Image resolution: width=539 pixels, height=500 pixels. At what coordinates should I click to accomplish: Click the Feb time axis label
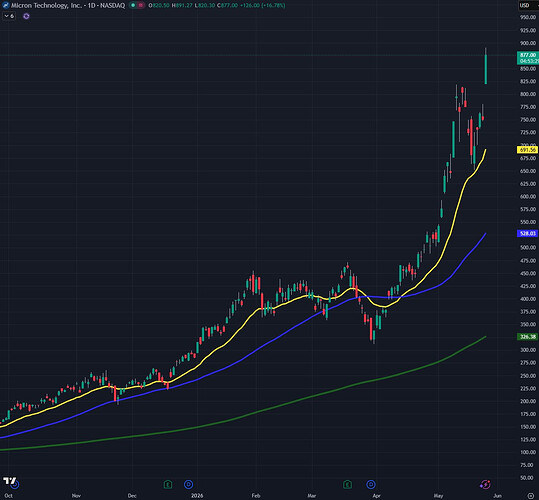click(256, 496)
